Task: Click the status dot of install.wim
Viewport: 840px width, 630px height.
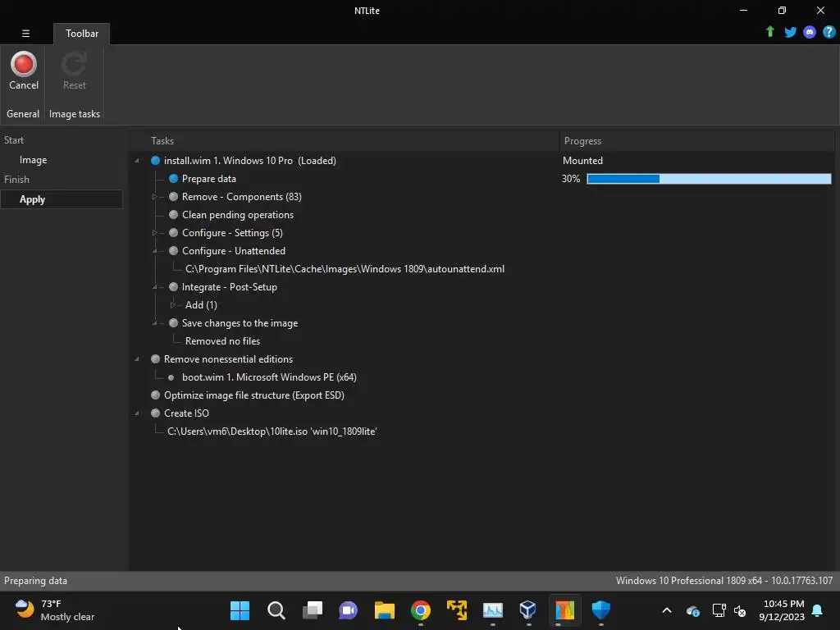Action: click(x=155, y=161)
